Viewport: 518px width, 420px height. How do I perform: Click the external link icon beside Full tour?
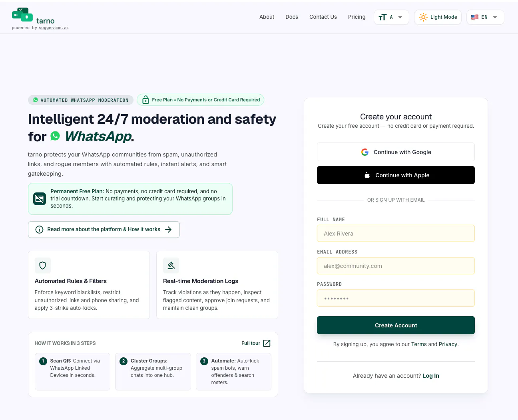(267, 343)
